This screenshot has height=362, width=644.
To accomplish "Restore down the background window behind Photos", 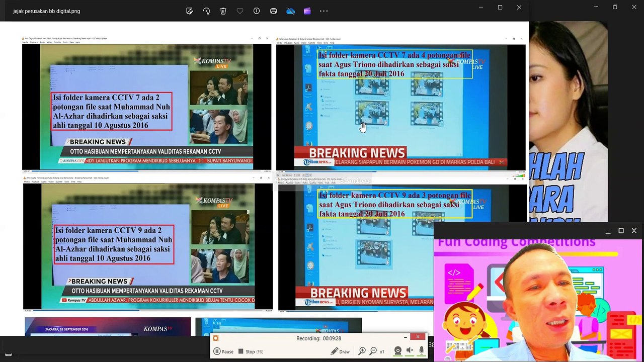I will (615, 7).
